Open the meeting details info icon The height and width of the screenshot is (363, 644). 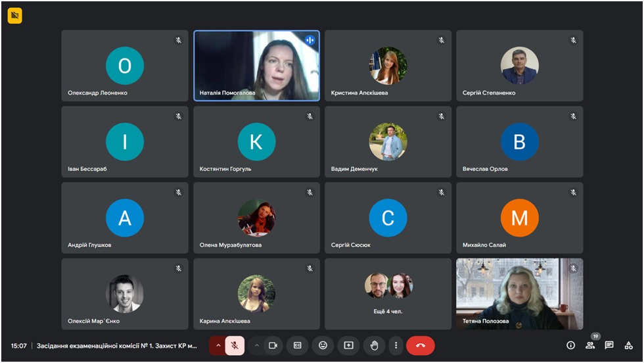click(x=570, y=345)
